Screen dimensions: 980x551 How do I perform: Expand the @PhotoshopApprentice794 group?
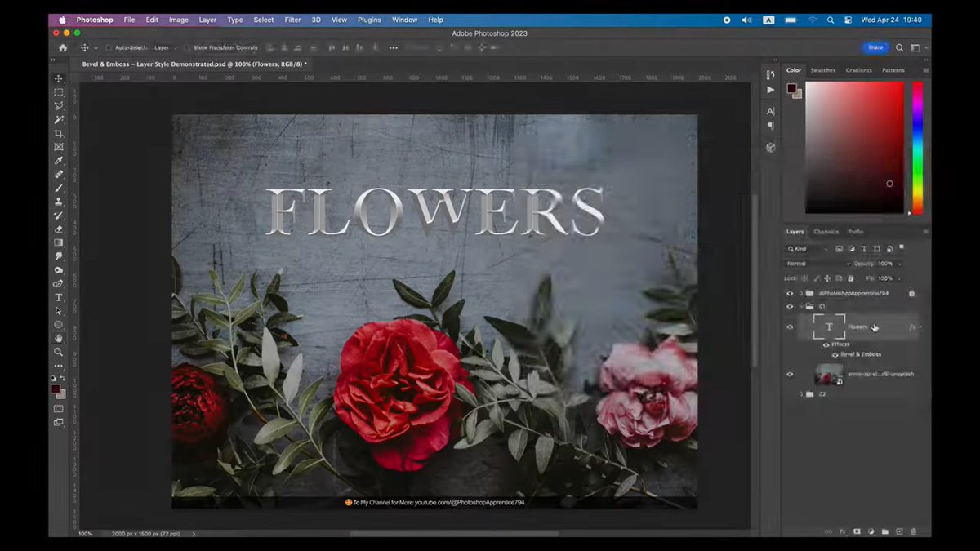point(801,293)
